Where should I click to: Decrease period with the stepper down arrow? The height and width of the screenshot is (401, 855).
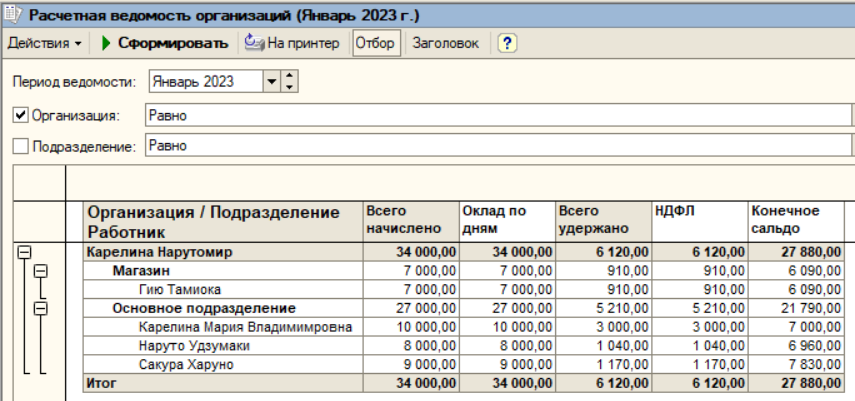click(290, 87)
